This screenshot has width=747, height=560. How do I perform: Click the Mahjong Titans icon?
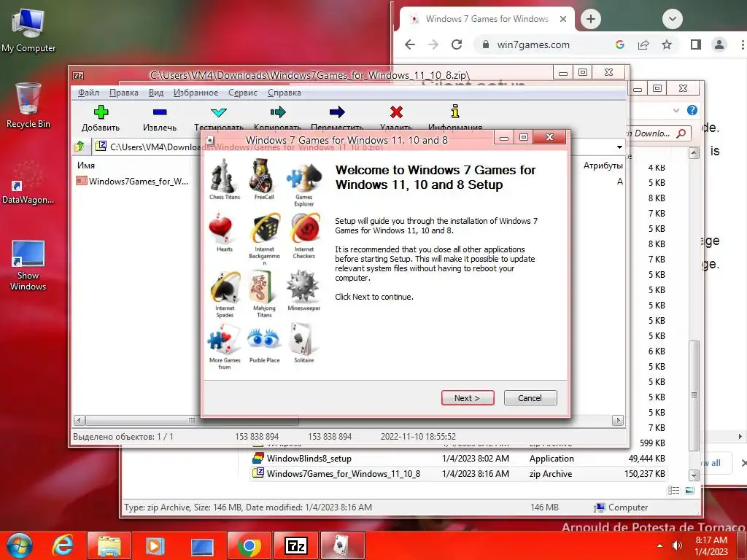coord(263,287)
